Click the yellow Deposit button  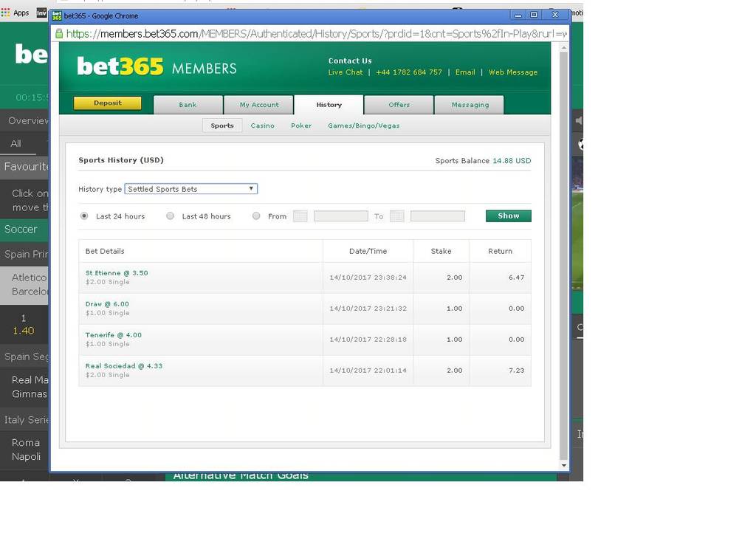click(108, 103)
